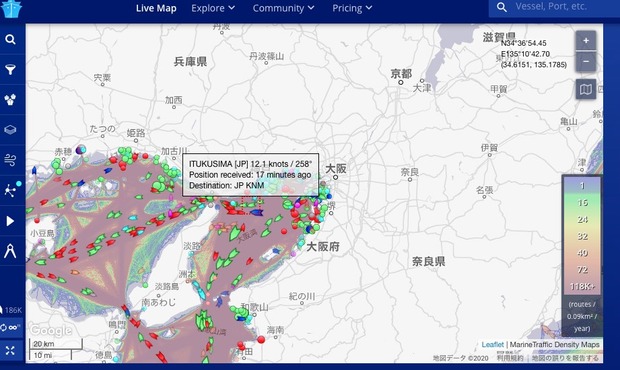Click the search magnifier in the top bar
The image size is (620, 370).
click(x=502, y=7)
